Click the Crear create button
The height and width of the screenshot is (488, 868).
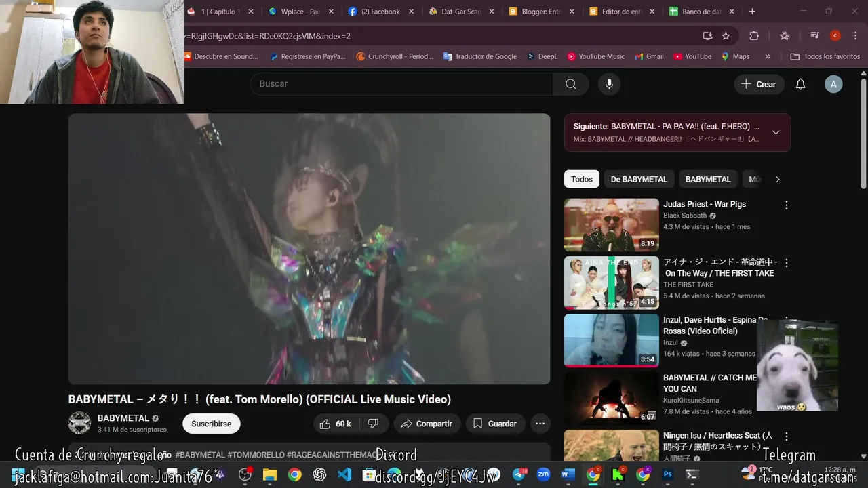(759, 84)
